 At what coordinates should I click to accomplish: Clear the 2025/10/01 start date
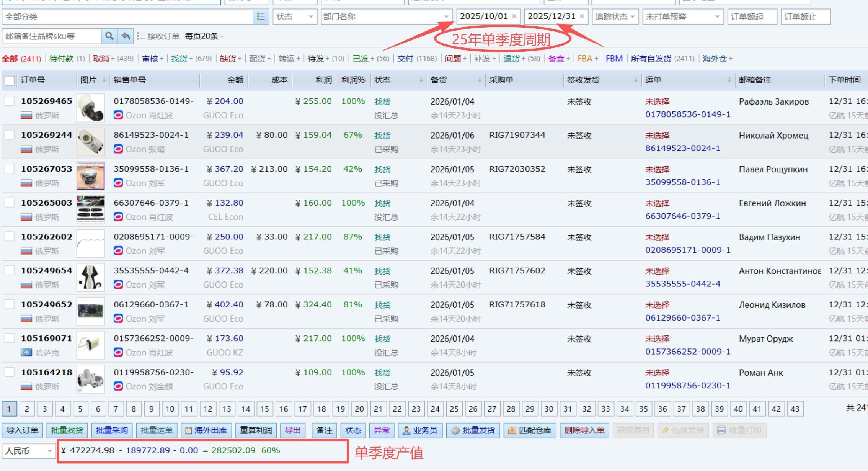(514, 16)
